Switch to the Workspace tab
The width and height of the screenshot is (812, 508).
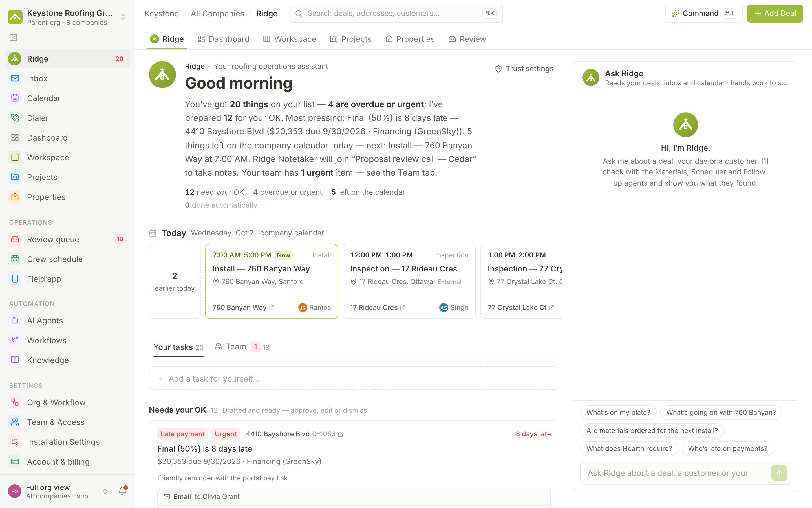tap(290, 39)
